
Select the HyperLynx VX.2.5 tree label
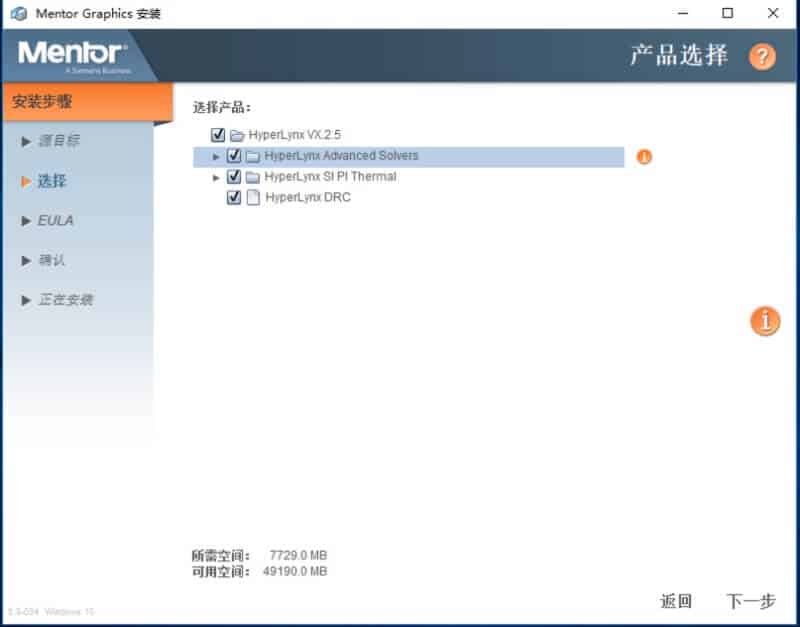click(295, 135)
